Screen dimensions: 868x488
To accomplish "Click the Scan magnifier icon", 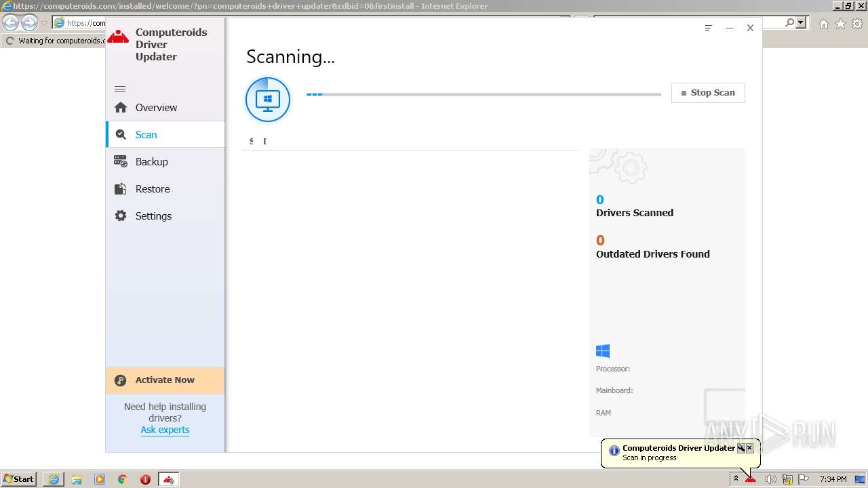I will (121, 134).
